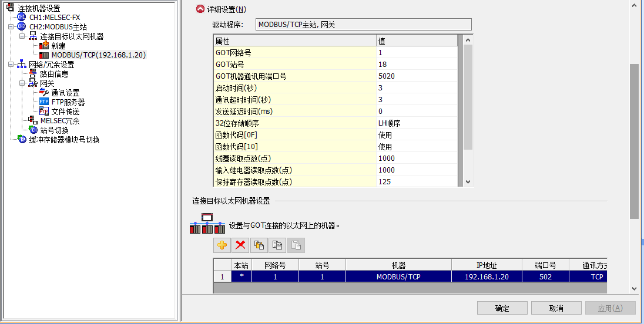This screenshot has width=644, height=324.
Task: Click the duplicate device toolbar icon
Action: pos(259,245)
